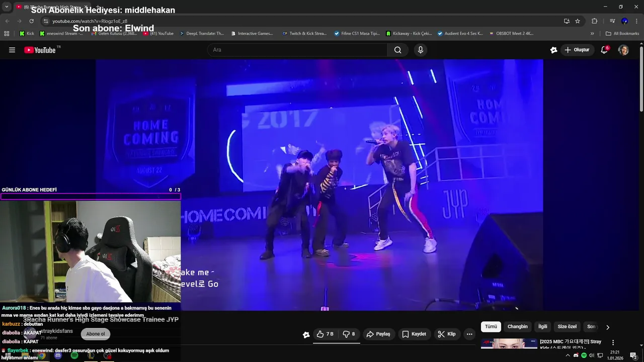
Task: Open Chrome from the taskbar
Action: (x=42, y=356)
